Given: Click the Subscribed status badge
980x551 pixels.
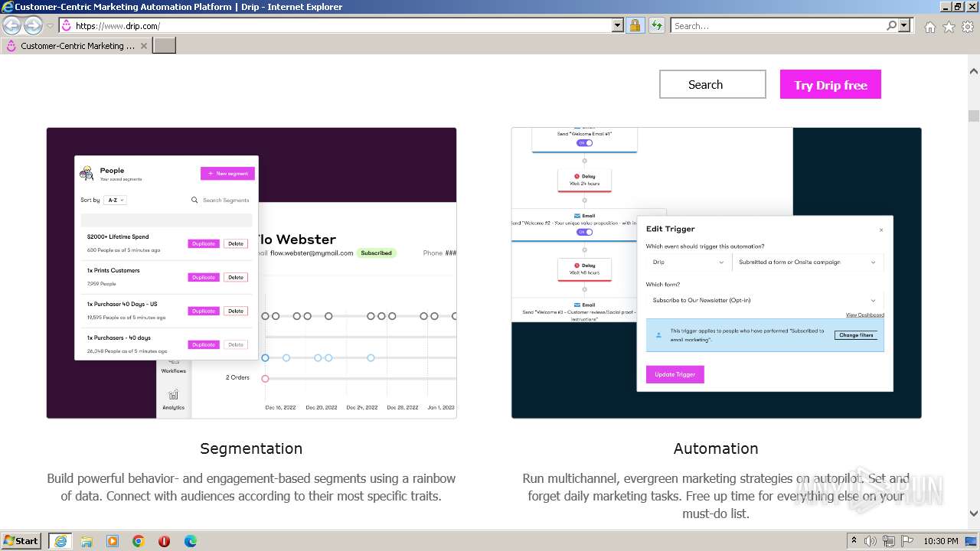Looking at the screenshot, I should [376, 253].
